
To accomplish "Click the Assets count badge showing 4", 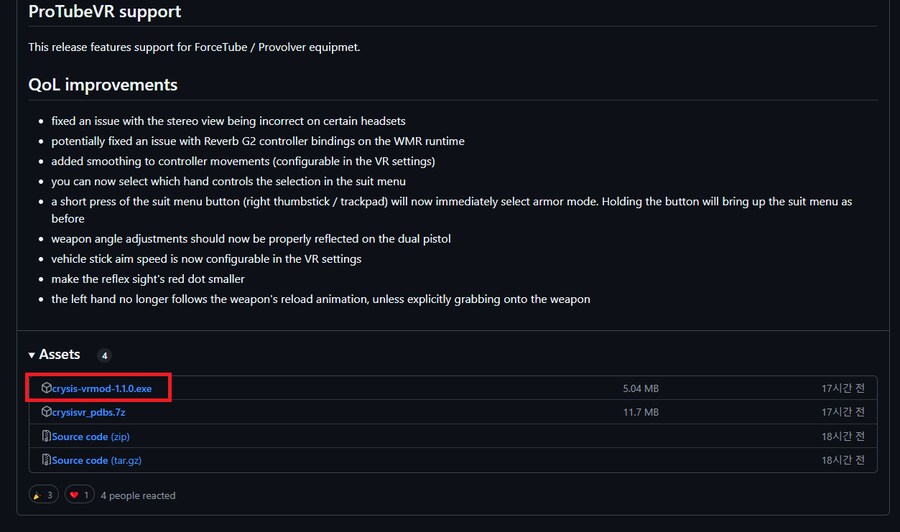I will (x=104, y=356).
